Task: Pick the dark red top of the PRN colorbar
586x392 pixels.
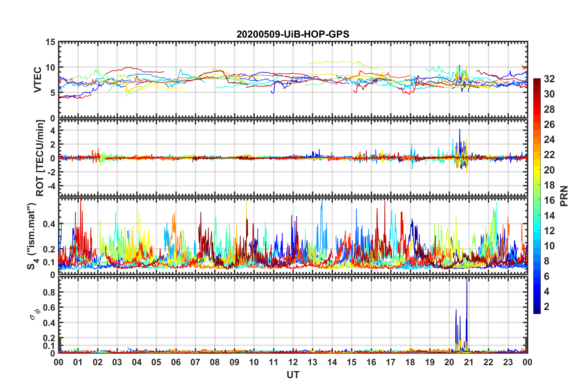Action: pos(537,81)
